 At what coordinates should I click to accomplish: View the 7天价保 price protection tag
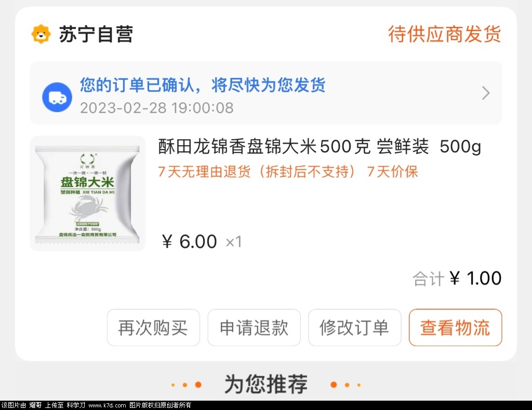coord(392,172)
